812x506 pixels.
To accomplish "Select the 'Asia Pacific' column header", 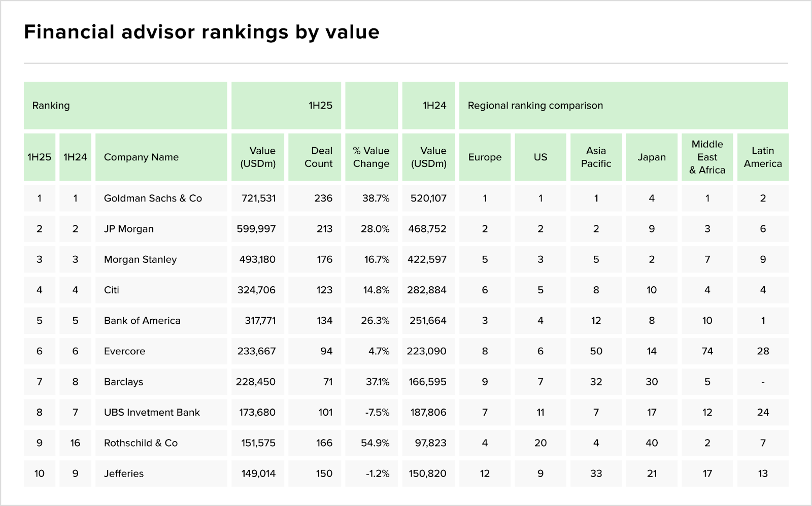I will 596,157.
